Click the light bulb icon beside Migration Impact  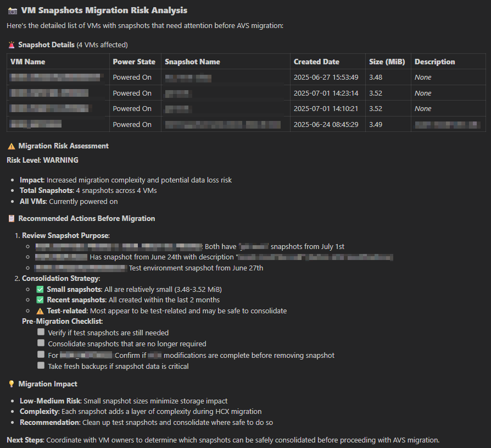(x=12, y=384)
